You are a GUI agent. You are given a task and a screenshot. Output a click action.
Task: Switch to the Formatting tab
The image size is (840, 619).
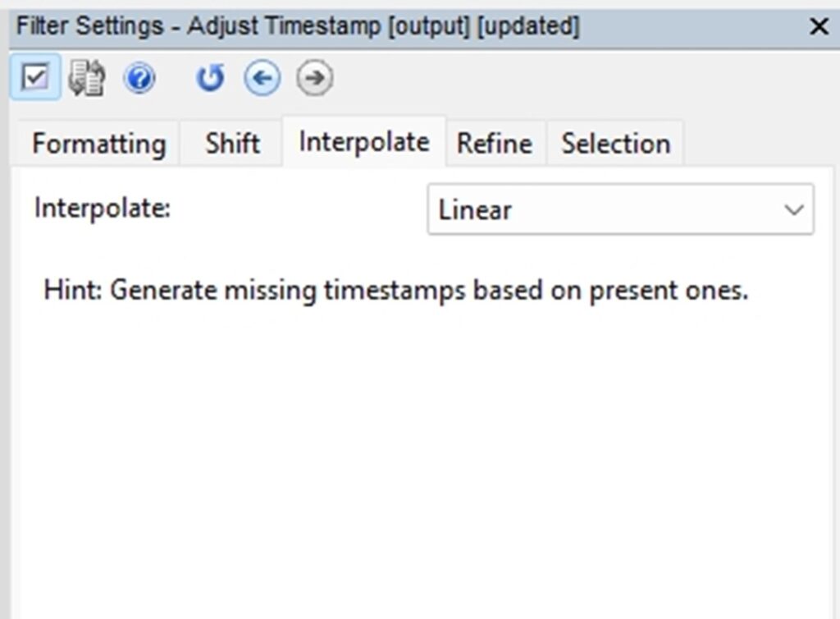pyautogui.click(x=98, y=144)
